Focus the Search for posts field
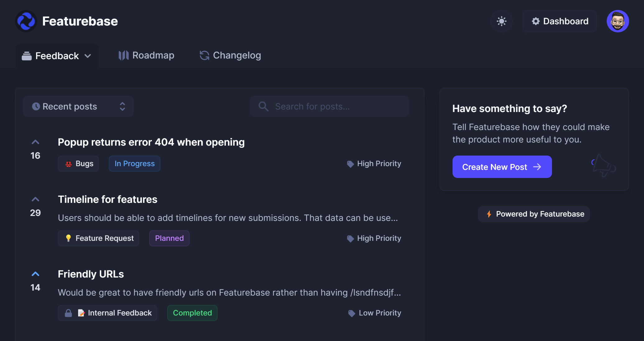Screen dimensions: 644x341 329,106
